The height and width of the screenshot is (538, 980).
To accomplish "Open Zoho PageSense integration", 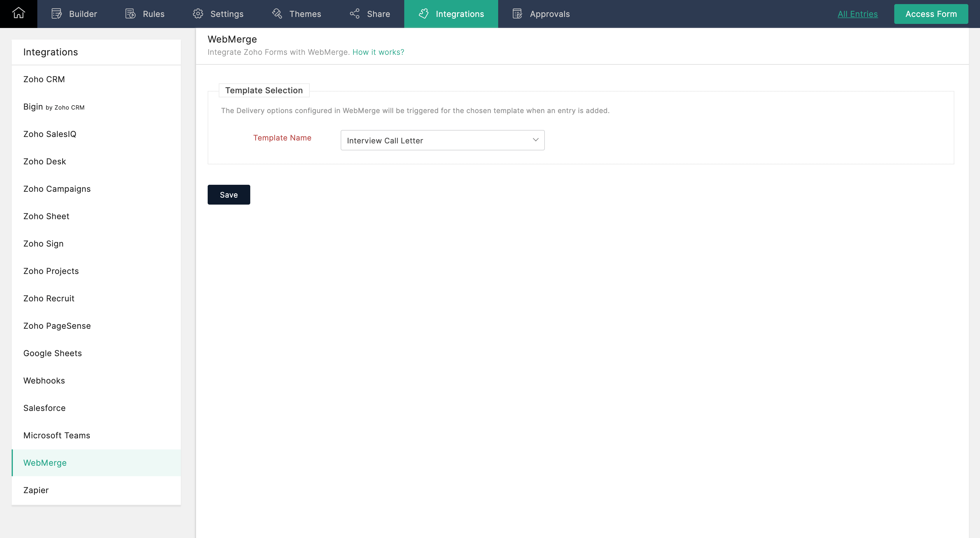I will click(96, 326).
